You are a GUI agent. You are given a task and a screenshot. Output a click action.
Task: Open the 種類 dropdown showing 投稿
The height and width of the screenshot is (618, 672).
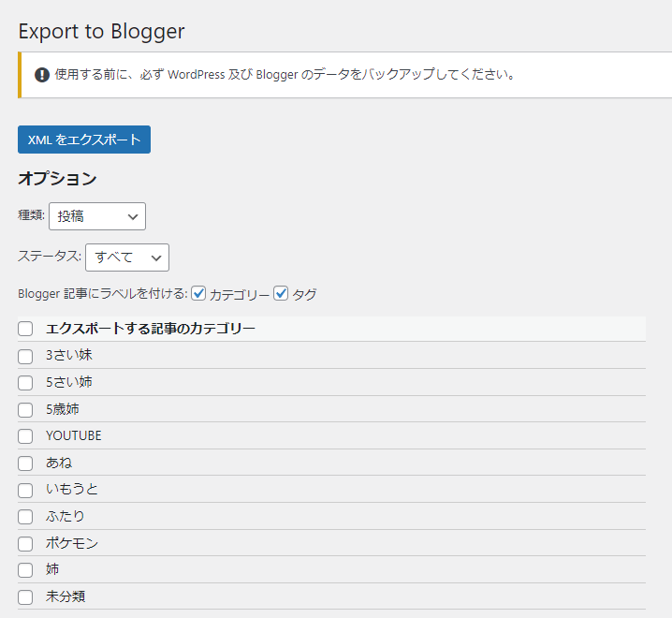tap(97, 216)
